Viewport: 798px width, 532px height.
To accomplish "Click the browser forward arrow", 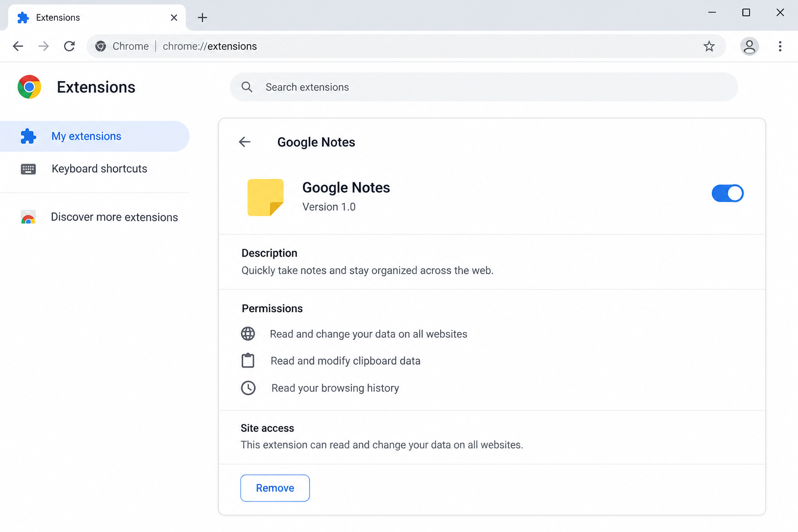I will click(44, 46).
